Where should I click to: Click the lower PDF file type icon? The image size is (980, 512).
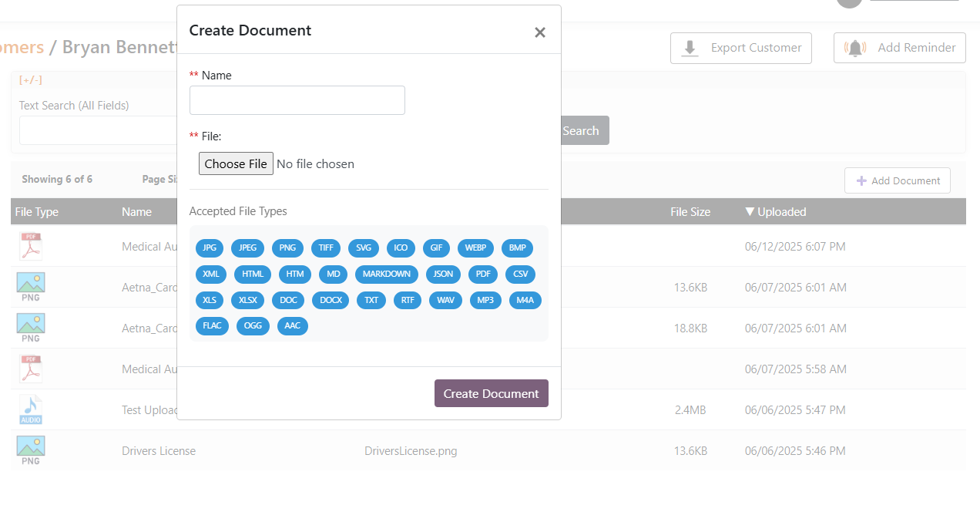click(30, 368)
